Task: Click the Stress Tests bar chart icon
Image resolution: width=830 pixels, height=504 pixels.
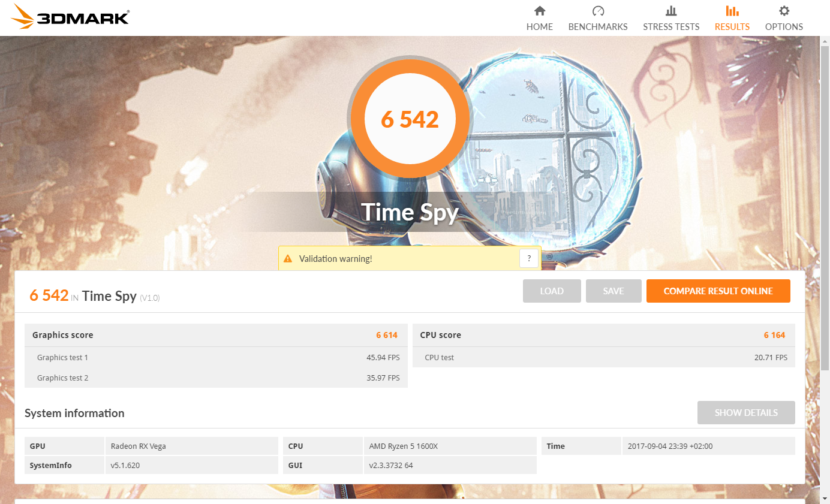Action: [671, 11]
